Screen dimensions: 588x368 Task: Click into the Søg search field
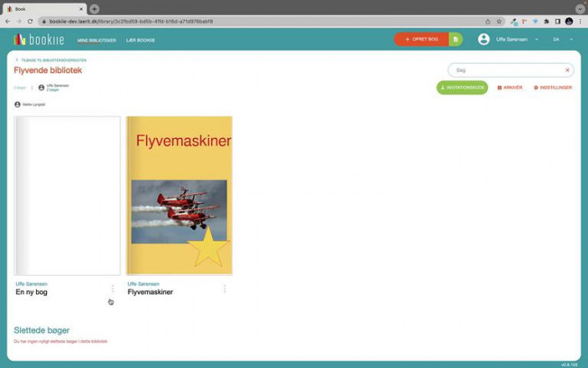tap(506, 70)
